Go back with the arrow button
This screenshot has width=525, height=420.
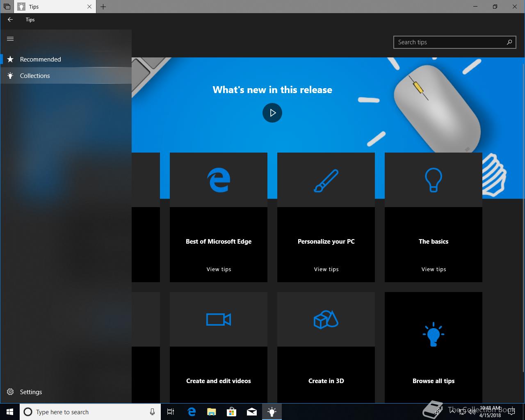pos(10,19)
